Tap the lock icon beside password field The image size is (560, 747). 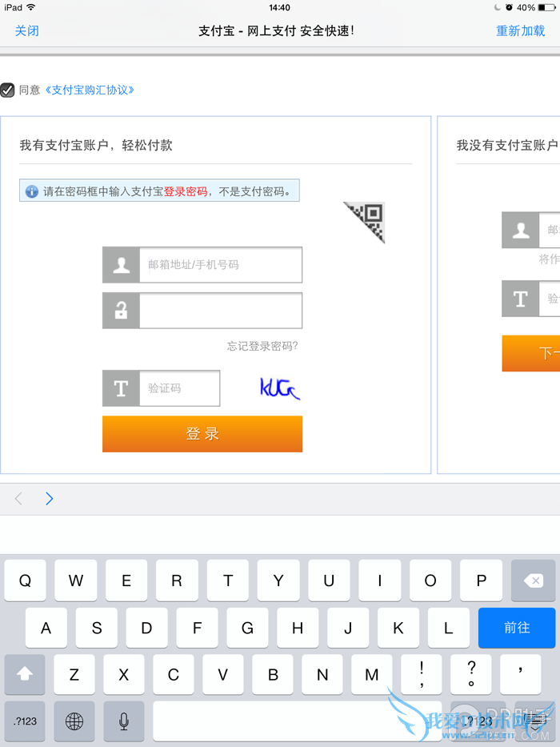pyautogui.click(x=121, y=311)
